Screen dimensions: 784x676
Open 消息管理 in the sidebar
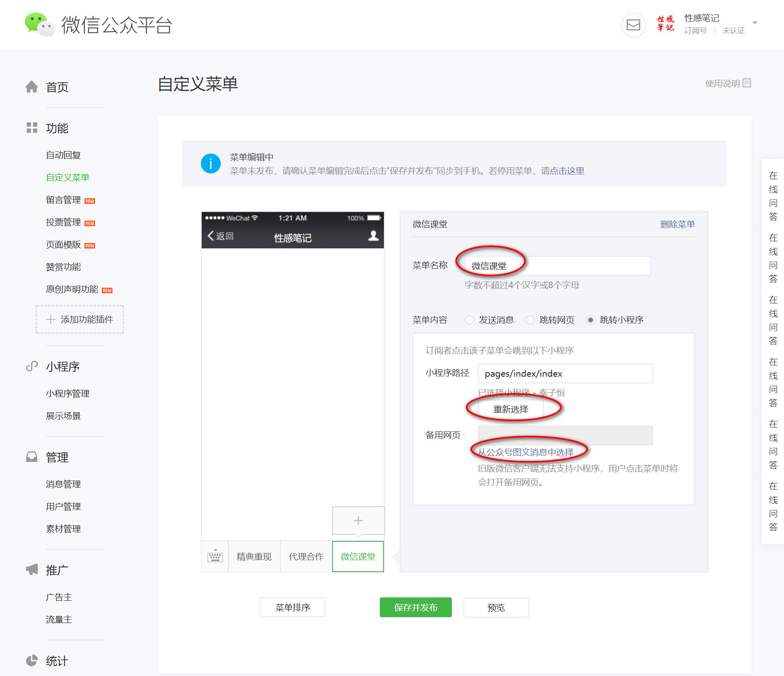point(63,484)
